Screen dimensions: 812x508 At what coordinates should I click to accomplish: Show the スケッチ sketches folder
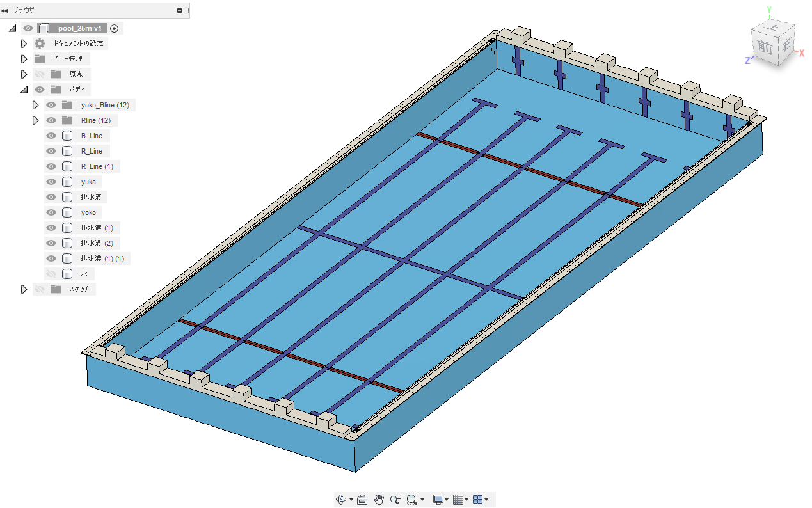point(40,289)
